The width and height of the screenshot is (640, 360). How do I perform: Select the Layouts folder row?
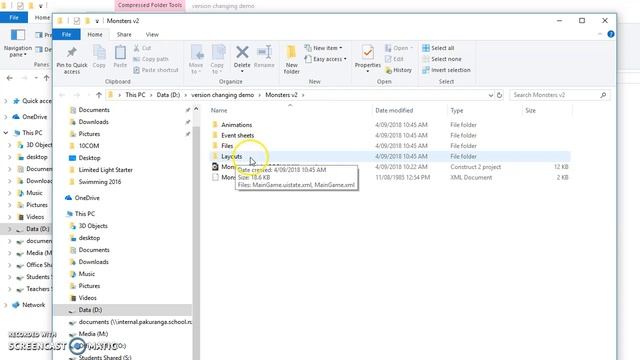pyautogui.click(x=390, y=156)
